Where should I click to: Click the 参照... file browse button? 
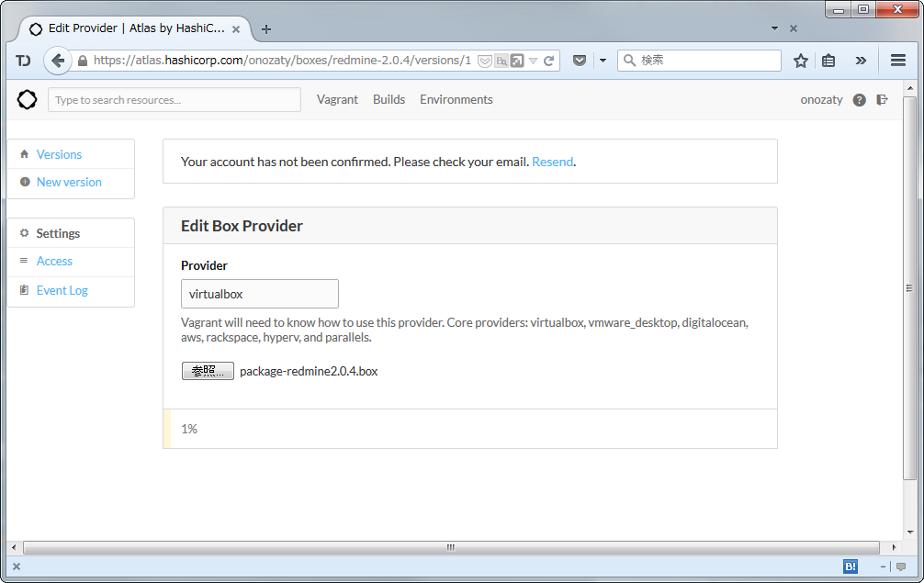click(208, 371)
